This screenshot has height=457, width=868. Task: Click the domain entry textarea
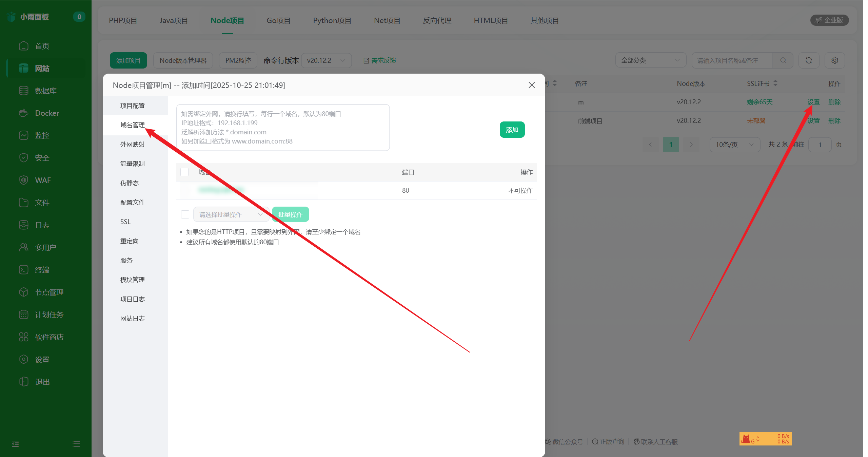(x=283, y=128)
